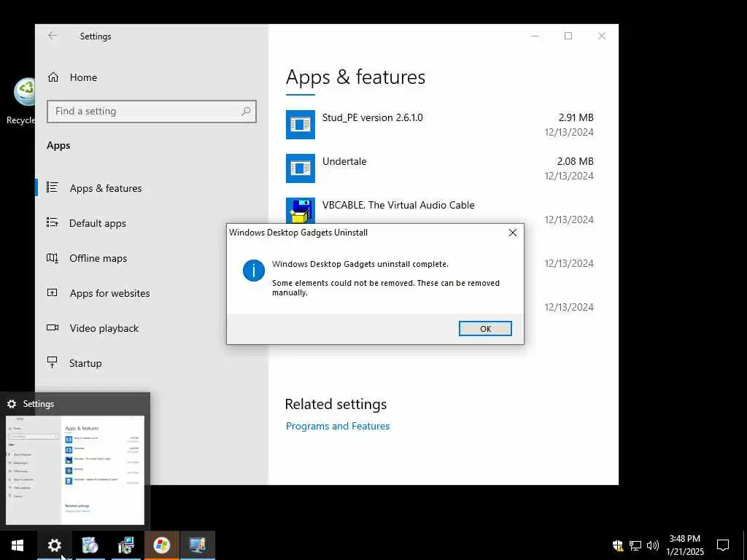Image resolution: width=747 pixels, height=560 pixels.
Task: Click the network tray icon
Action: pyautogui.click(x=635, y=545)
